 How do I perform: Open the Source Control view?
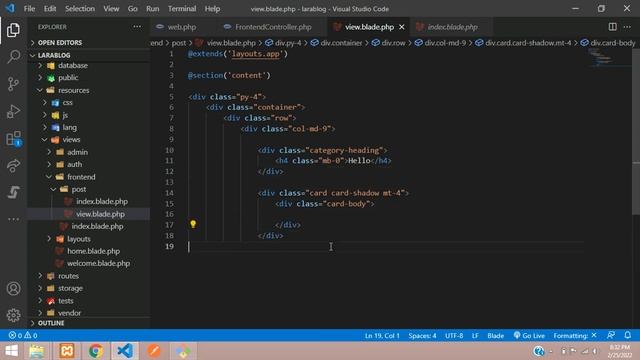[x=13, y=84]
